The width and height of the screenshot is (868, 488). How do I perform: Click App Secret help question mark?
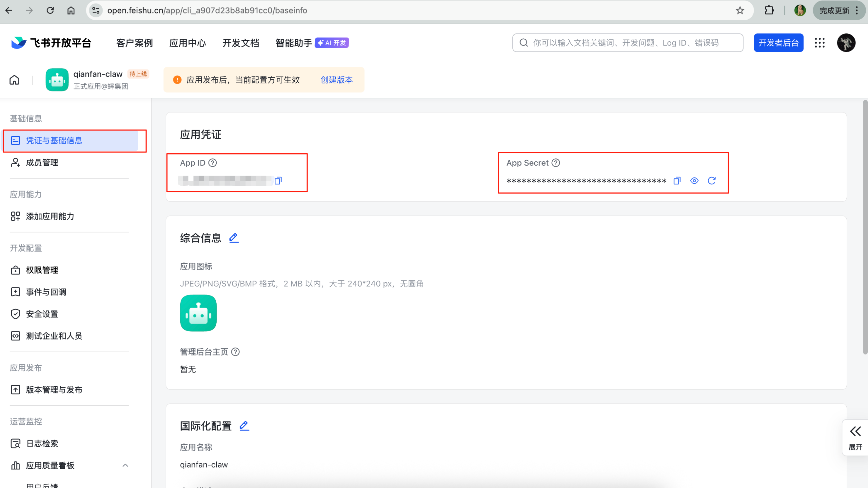pos(556,163)
